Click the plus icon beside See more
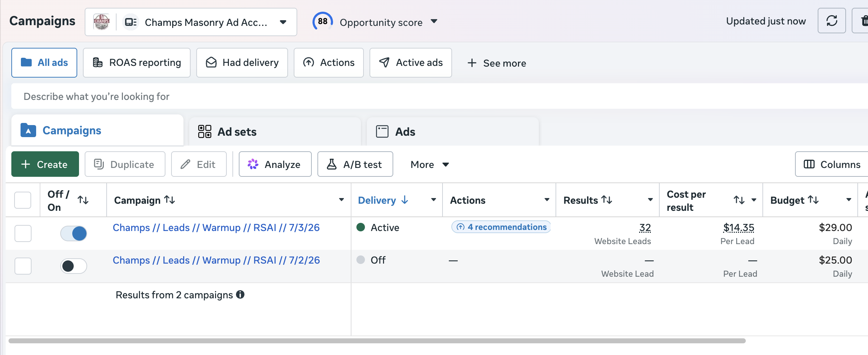The height and width of the screenshot is (355, 868). tap(472, 63)
